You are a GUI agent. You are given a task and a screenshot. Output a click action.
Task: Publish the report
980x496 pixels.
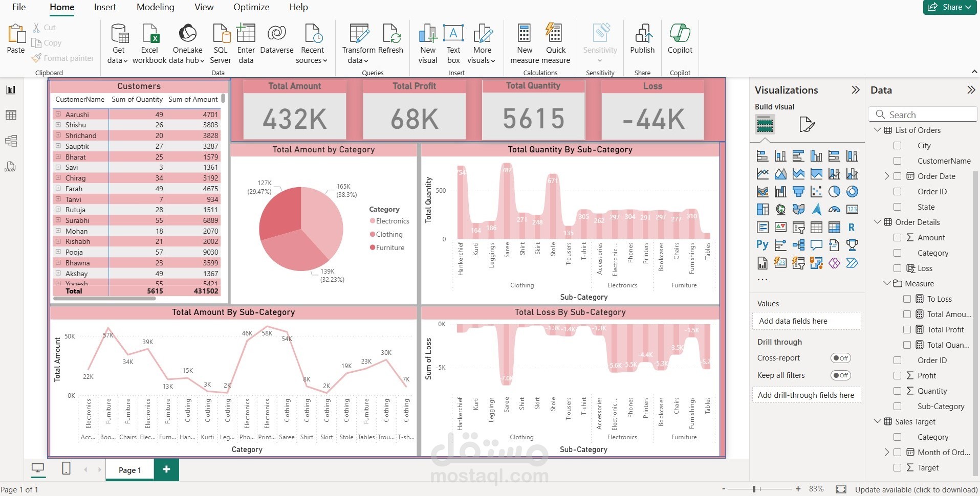pyautogui.click(x=642, y=39)
